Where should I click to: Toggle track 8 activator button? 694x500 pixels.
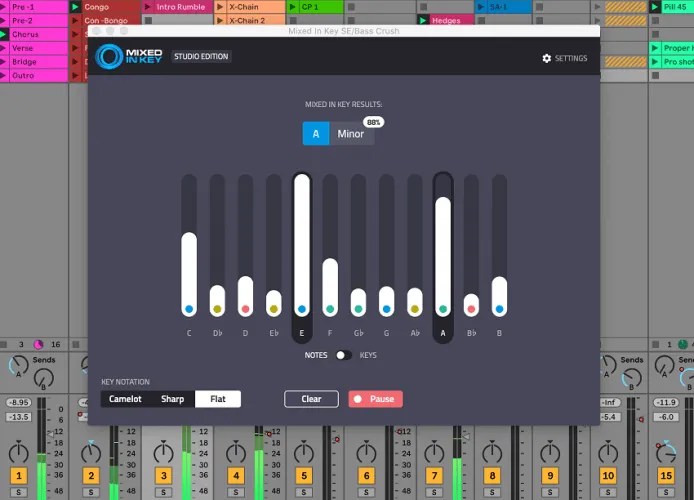point(492,476)
